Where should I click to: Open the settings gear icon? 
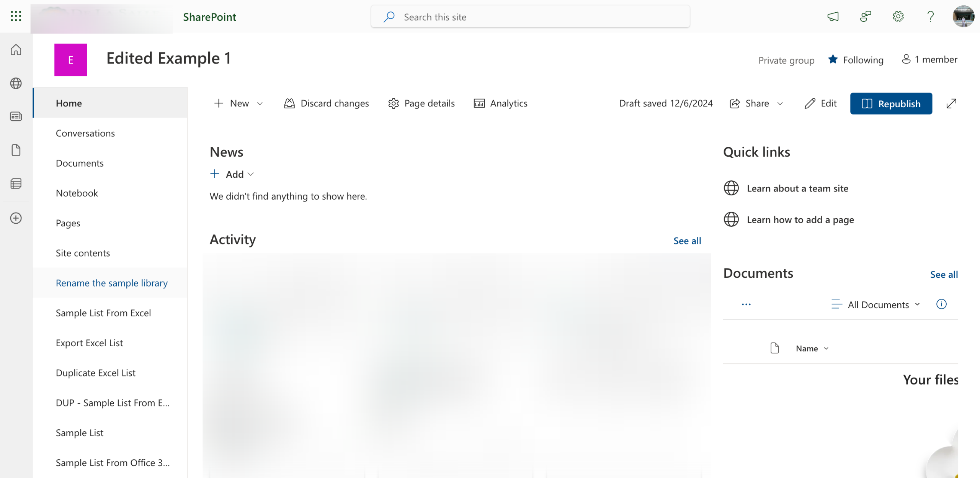pyautogui.click(x=898, y=16)
